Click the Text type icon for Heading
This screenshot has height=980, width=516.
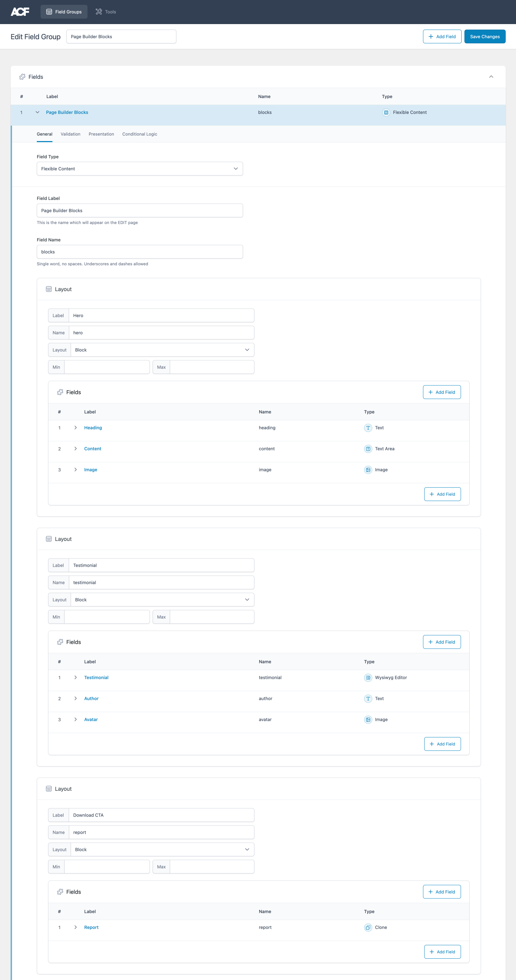click(368, 428)
